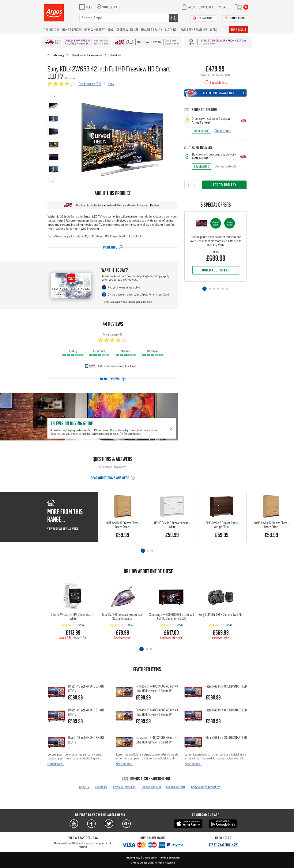
Task: Expand Read Questions & Answers
Action: (x=112, y=478)
